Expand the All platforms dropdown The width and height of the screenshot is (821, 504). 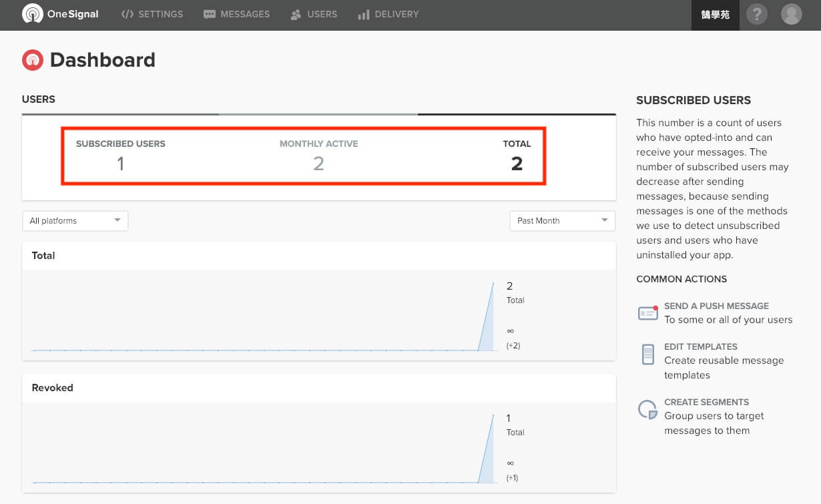coord(75,221)
